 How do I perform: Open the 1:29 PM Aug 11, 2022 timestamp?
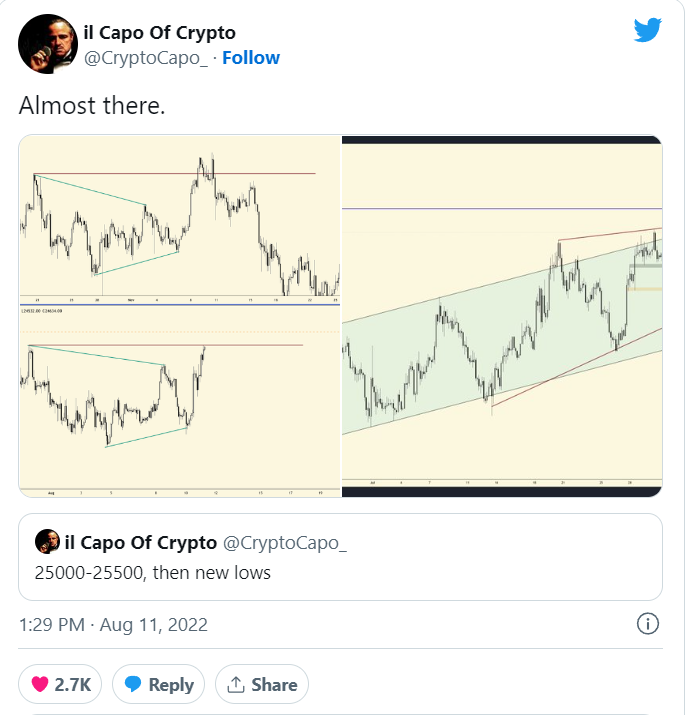pyautogui.click(x=113, y=624)
